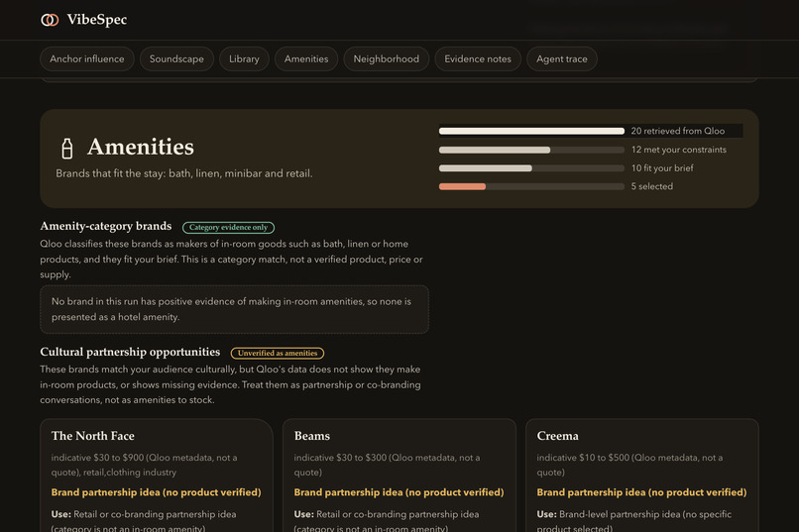The width and height of the screenshot is (799, 532).
Task: Click the Beams 'Use:' description
Action: click(387, 520)
